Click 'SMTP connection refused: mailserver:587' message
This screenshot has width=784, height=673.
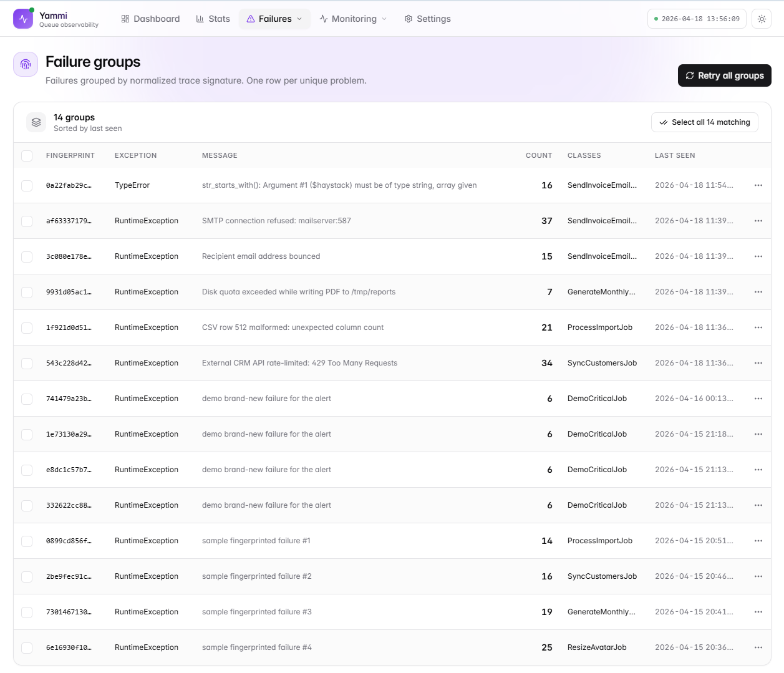[276, 221]
